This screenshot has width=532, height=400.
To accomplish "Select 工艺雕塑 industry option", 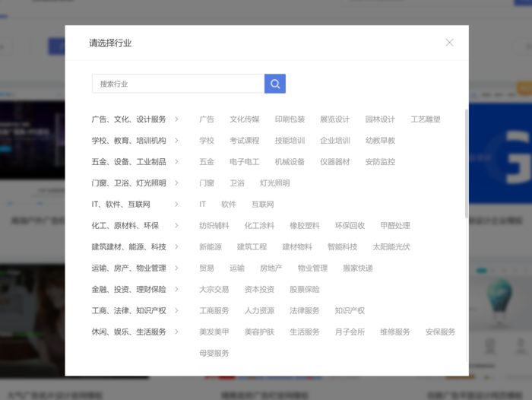I will (426, 119).
